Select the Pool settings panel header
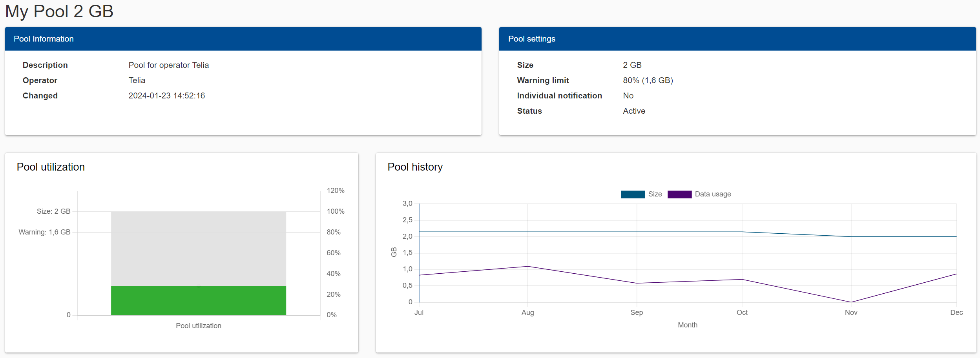This screenshot has width=980, height=358. point(531,39)
